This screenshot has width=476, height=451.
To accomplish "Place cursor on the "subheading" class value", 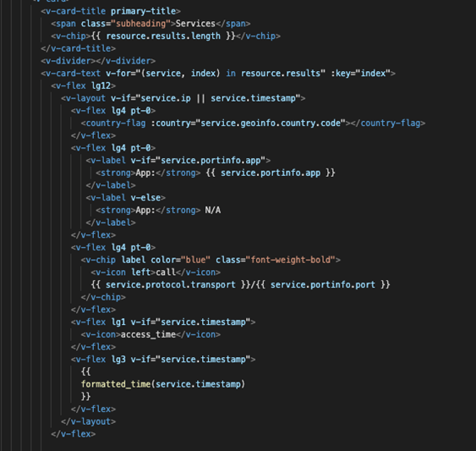I will pyautogui.click(x=140, y=24).
